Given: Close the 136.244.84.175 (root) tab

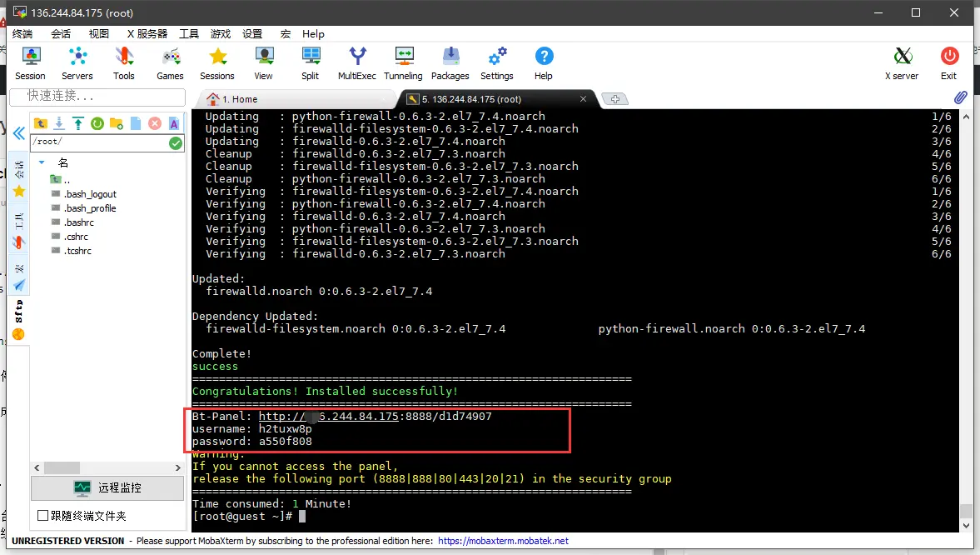Looking at the screenshot, I should tap(583, 99).
